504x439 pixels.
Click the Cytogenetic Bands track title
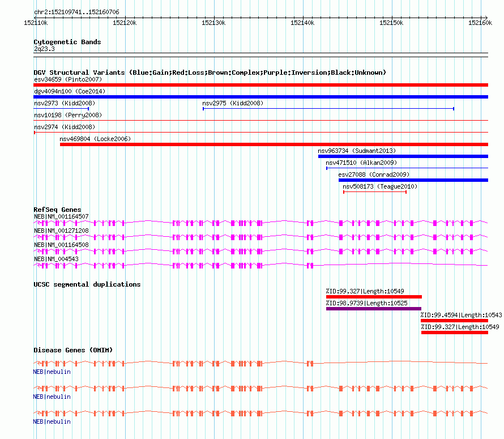[x=67, y=42]
